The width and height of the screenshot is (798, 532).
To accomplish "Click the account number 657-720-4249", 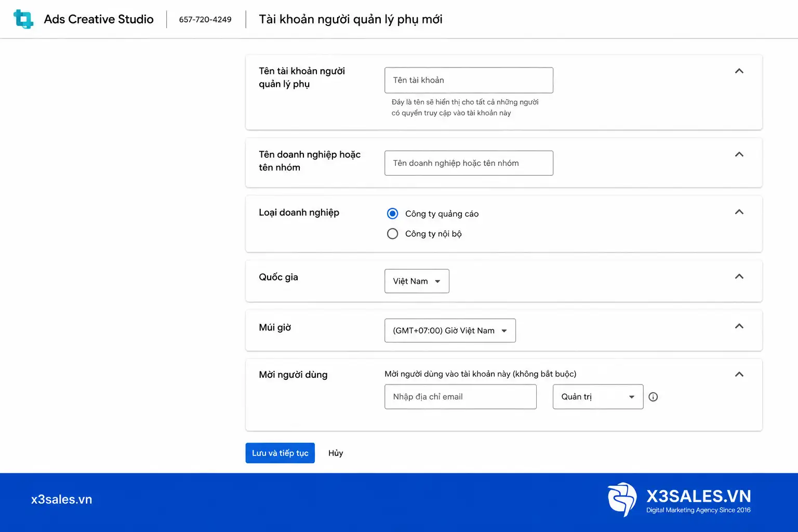I will pos(205,20).
